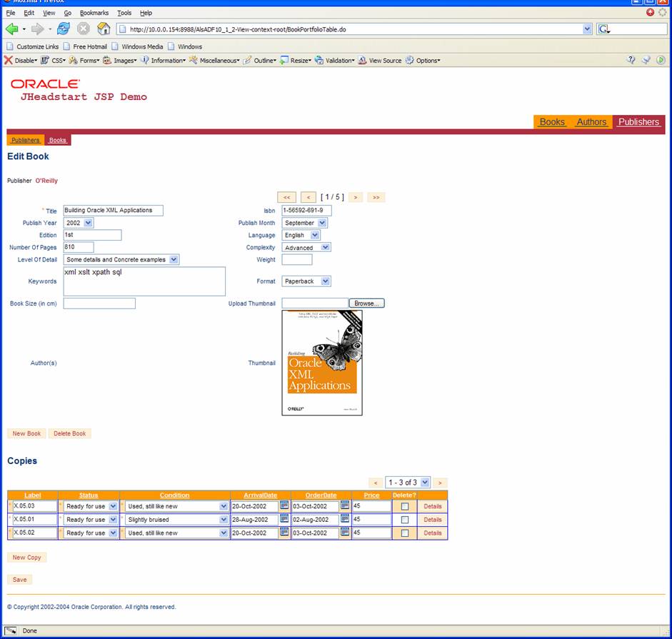The width and height of the screenshot is (672, 639).
Task: Switch to the Authors tab
Action: pyautogui.click(x=591, y=122)
